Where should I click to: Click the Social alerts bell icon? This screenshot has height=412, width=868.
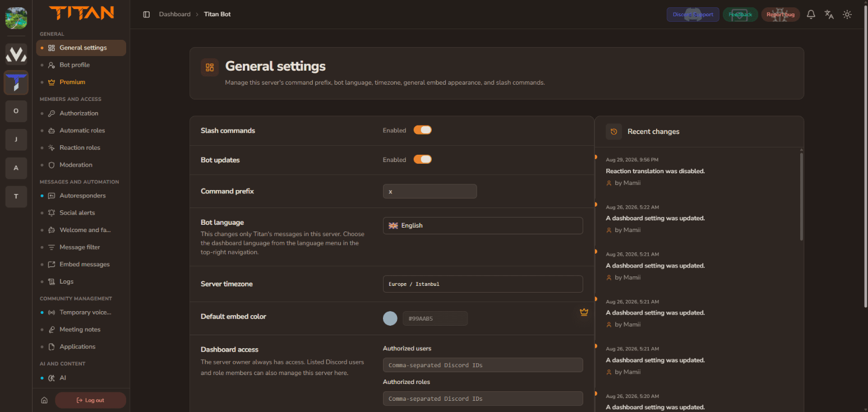(x=52, y=213)
